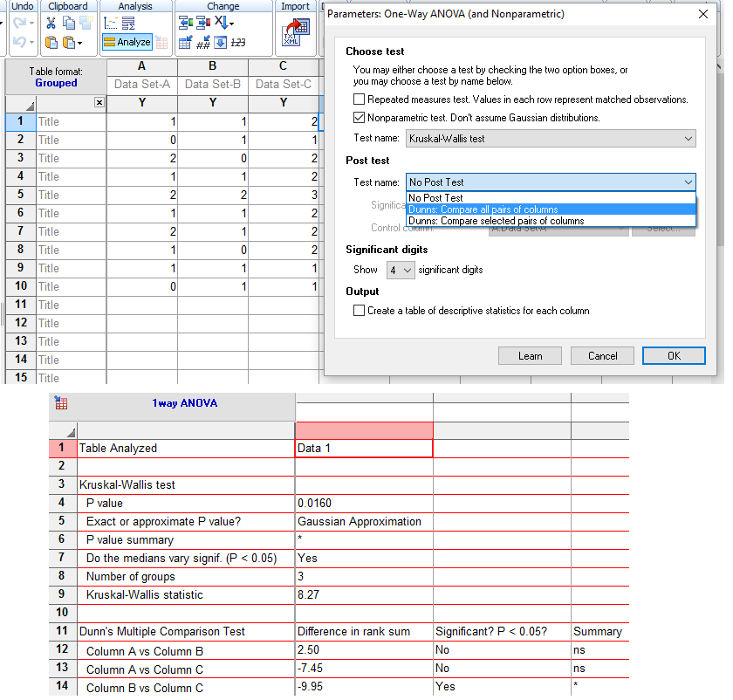Close the Parameters dialog with X
Viewport: 733px width, 700px height.
(702, 14)
